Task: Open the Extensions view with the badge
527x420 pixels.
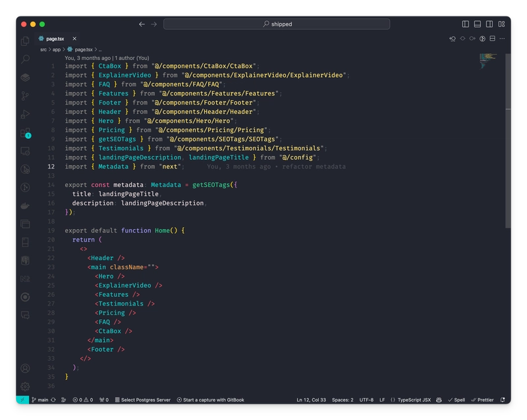Action: pyautogui.click(x=26, y=133)
